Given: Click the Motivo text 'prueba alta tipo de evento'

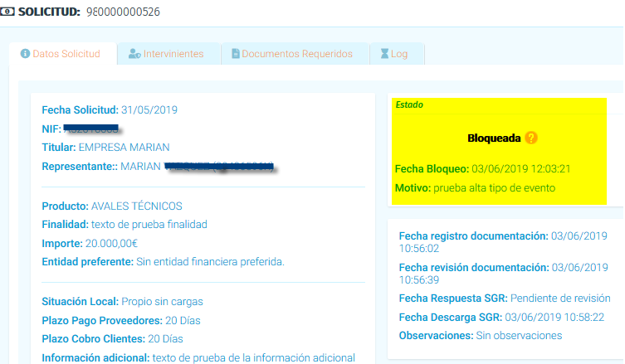Looking at the screenshot, I should point(494,188).
